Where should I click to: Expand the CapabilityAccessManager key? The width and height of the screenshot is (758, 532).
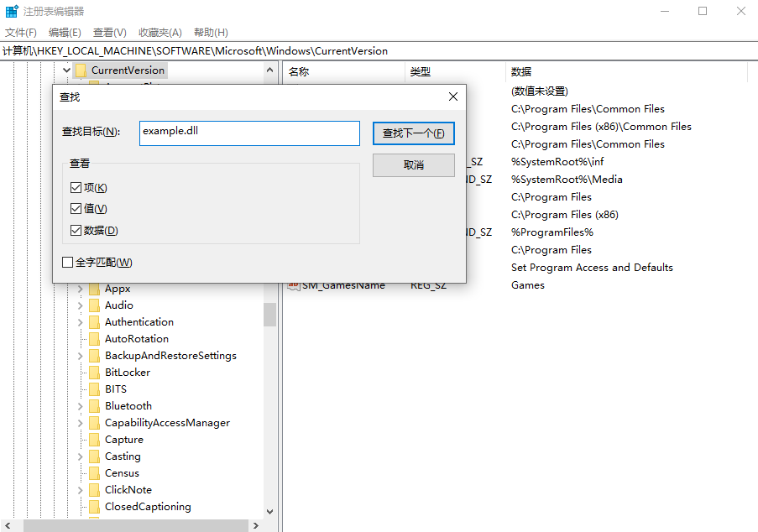[81, 423]
